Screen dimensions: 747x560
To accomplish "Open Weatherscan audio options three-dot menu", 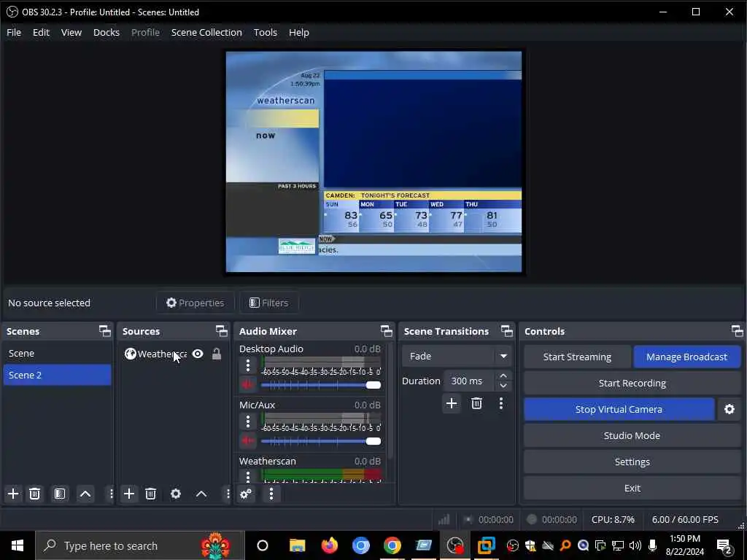I will tap(248, 476).
